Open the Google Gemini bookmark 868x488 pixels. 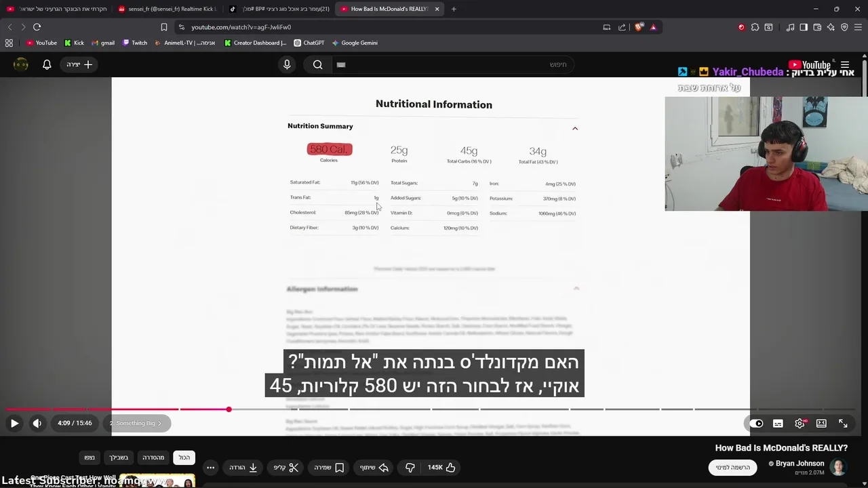tap(355, 43)
